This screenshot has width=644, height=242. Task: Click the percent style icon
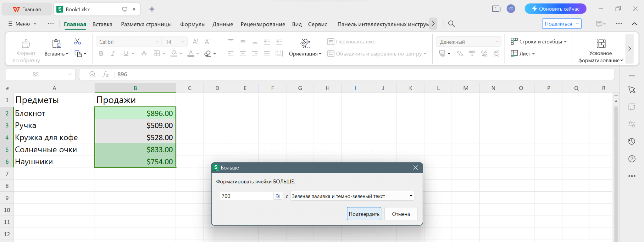pos(460,54)
